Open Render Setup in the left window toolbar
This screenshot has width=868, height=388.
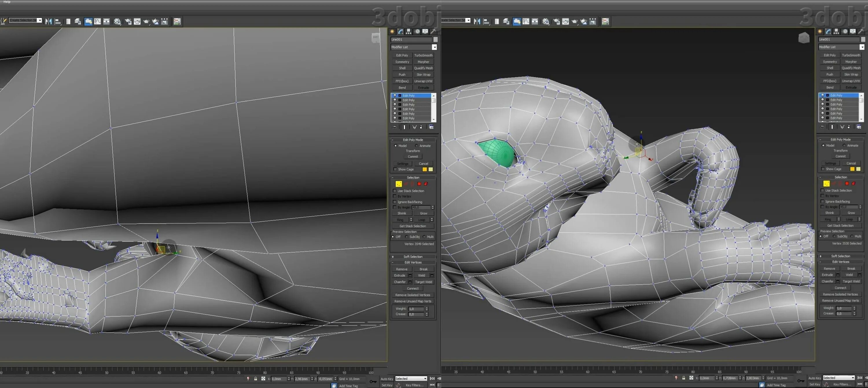click(128, 22)
